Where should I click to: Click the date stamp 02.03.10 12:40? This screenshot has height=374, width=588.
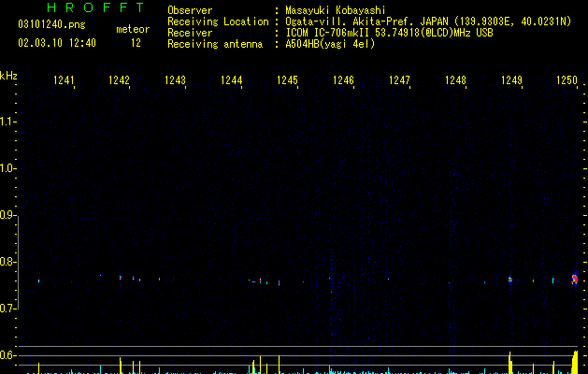(57, 43)
